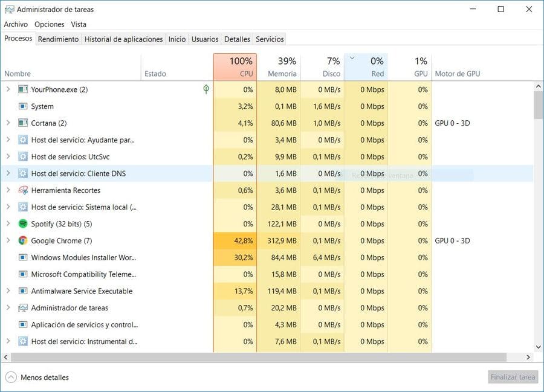The image size is (544, 392).
Task: Collapse view with Menos detalles
Action: [x=37, y=378]
